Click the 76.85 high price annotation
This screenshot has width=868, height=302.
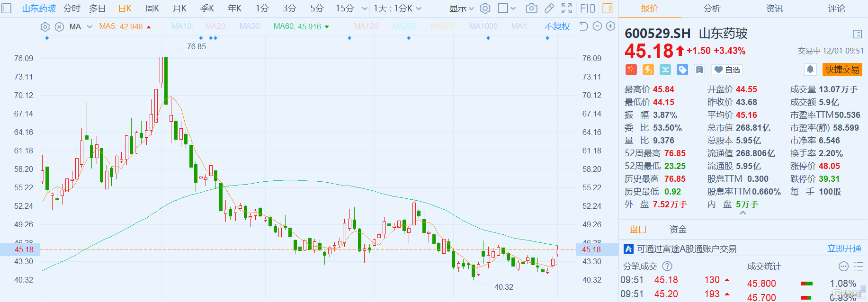coord(197,46)
